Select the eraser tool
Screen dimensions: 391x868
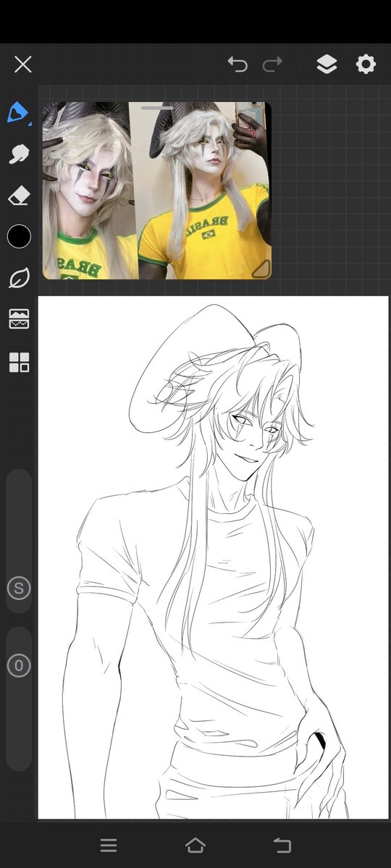pyautogui.click(x=19, y=195)
